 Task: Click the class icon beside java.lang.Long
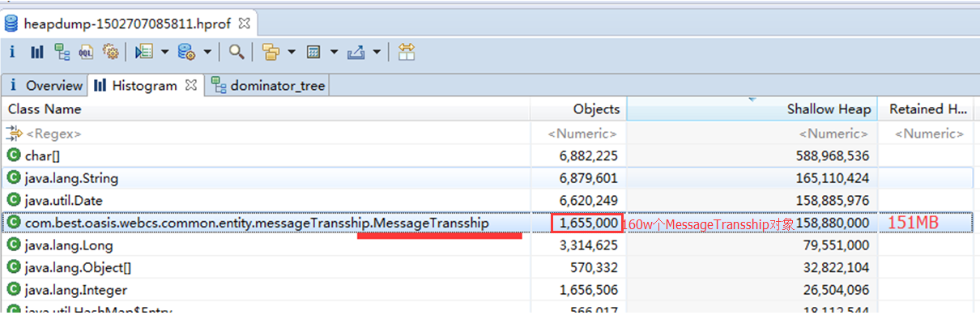tap(14, 245)
